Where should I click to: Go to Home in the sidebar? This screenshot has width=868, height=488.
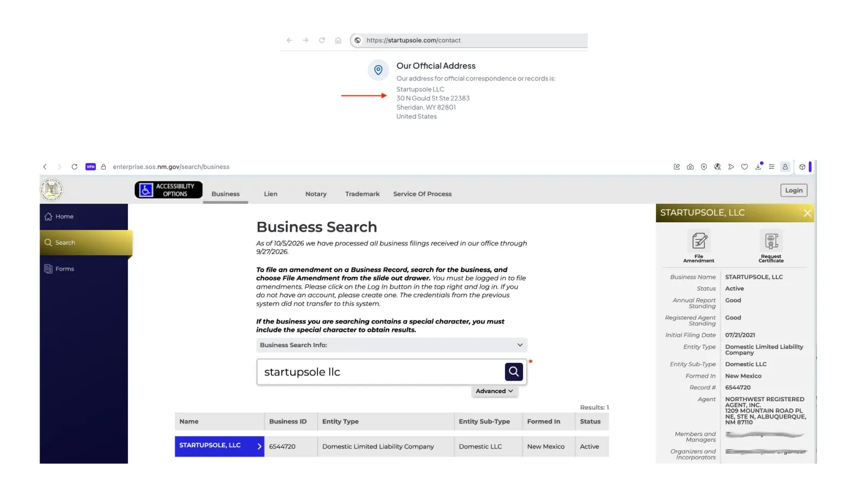(84, 216)
